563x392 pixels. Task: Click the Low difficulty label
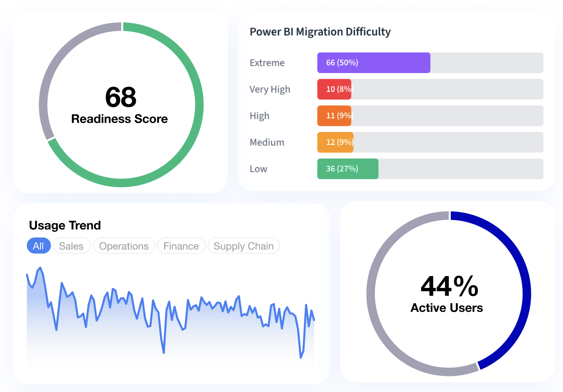[x=258, y=169]
